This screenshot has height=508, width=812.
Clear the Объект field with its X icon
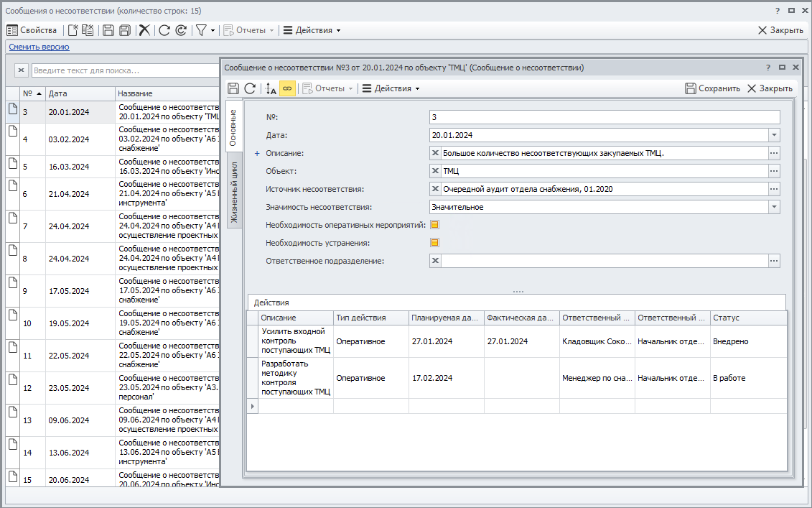click(x=435, y=171)
